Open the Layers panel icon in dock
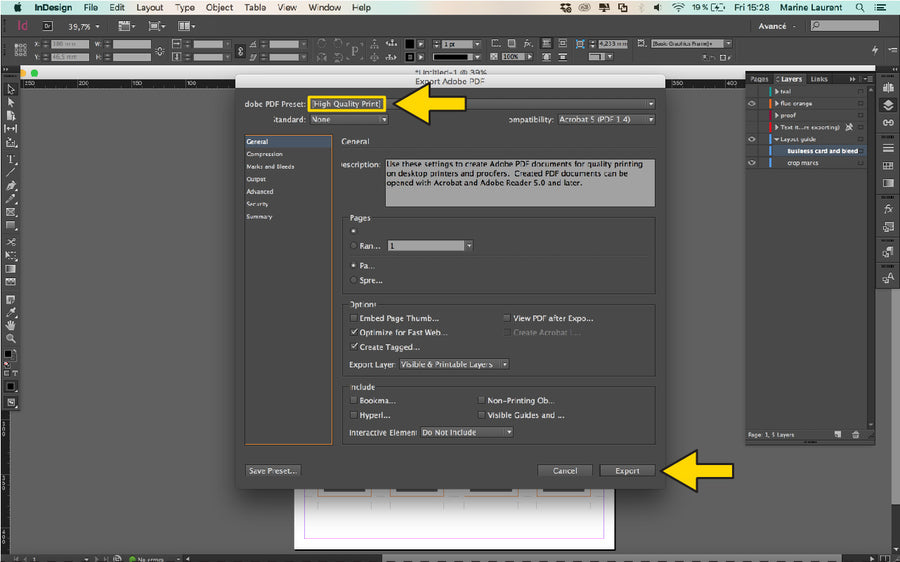900x562 pixels. (888, 105)
